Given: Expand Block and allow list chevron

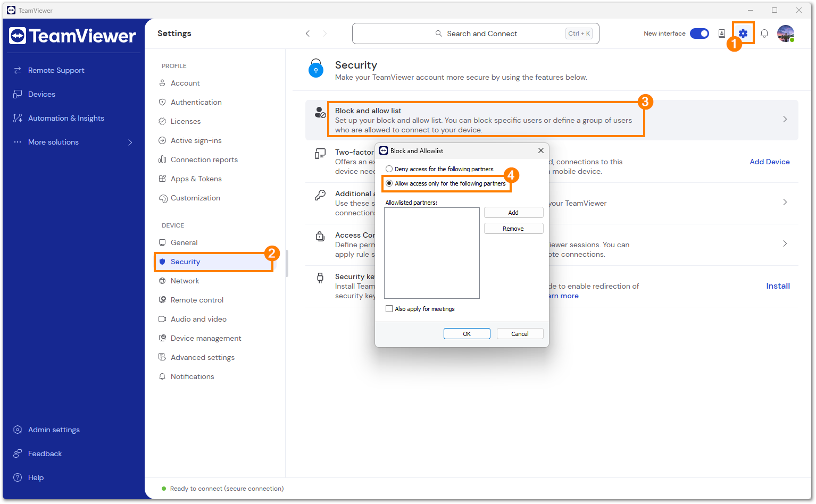Looking at the screenshot, I should 785,119.
